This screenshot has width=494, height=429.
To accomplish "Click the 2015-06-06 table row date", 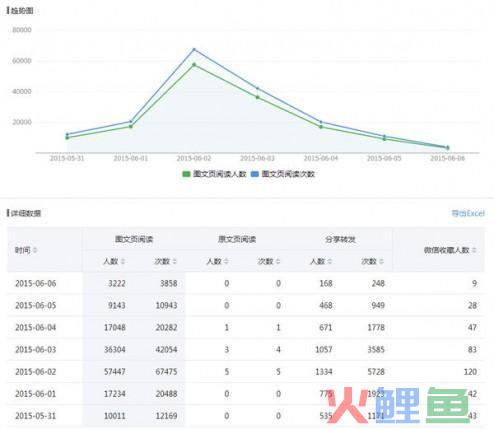I will point(36,284).
